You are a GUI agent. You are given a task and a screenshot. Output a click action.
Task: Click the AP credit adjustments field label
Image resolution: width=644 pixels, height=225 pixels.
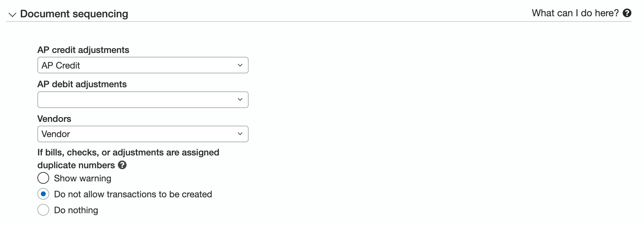(x=83, y=50)
